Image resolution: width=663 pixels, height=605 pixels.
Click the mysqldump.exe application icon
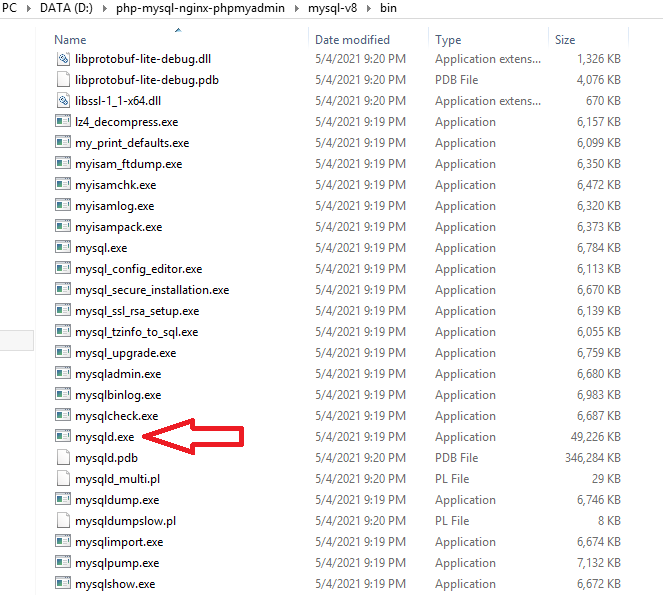pyautogui.click(x=63, y=500)
